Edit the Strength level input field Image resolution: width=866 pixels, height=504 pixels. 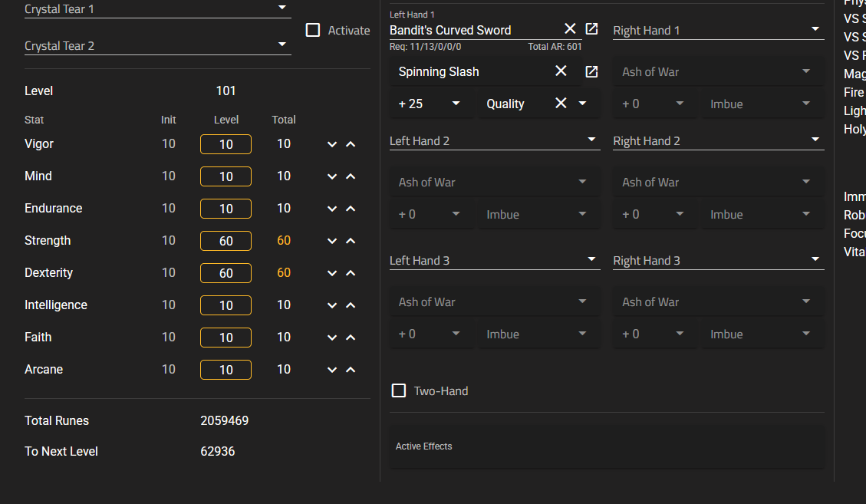click(226, 241)
